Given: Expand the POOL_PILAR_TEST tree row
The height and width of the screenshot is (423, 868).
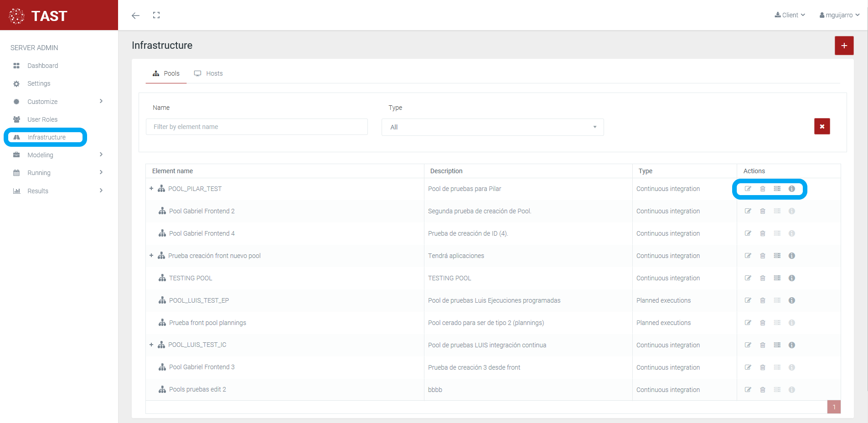Looking at the screenshot, I should (151, 188).
